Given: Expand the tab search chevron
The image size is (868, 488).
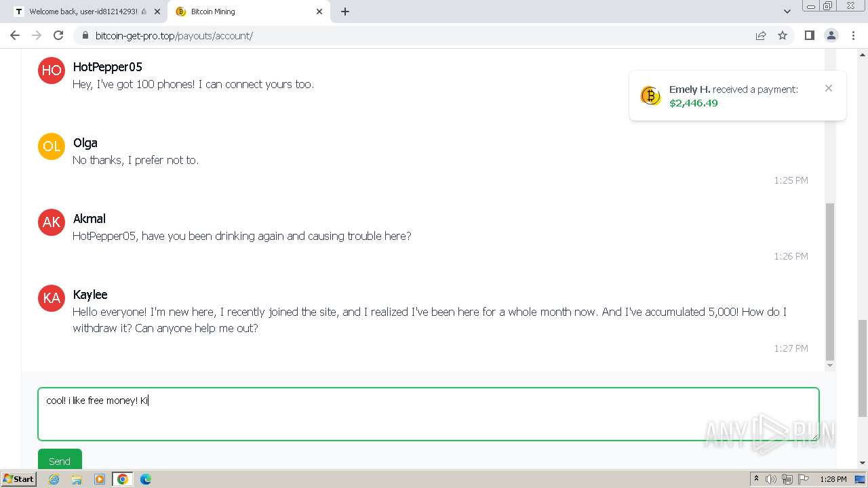Looking at the screenshot, I should [787, 12].
